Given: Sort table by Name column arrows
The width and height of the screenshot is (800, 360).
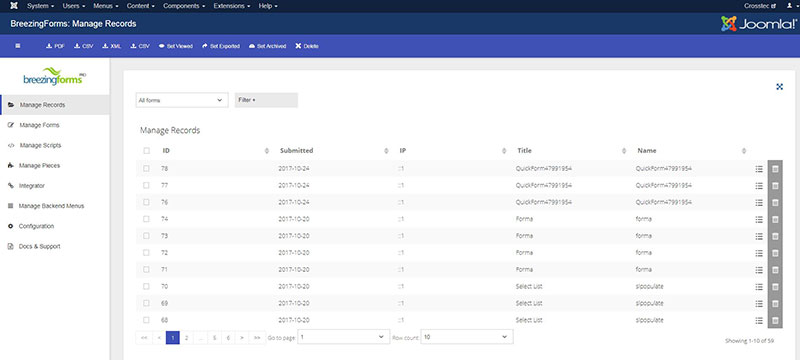Looking at the screenshot, I should click(744, 151).
